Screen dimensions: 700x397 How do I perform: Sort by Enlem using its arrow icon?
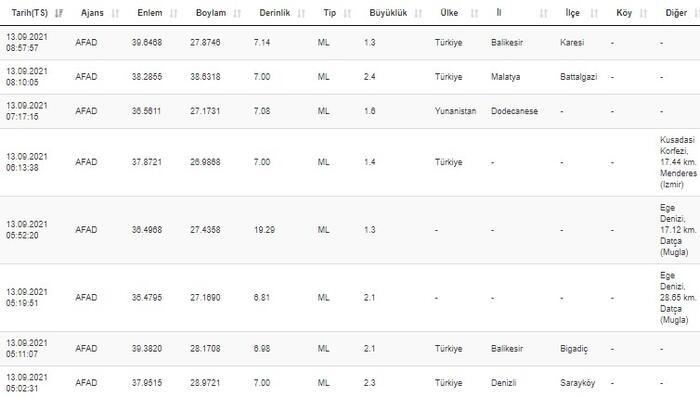[174, 13]
